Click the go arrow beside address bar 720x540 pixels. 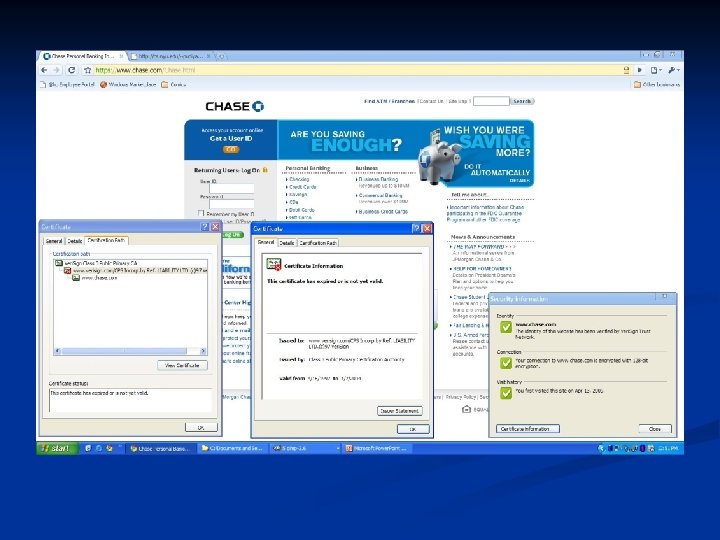pos(640,70)
